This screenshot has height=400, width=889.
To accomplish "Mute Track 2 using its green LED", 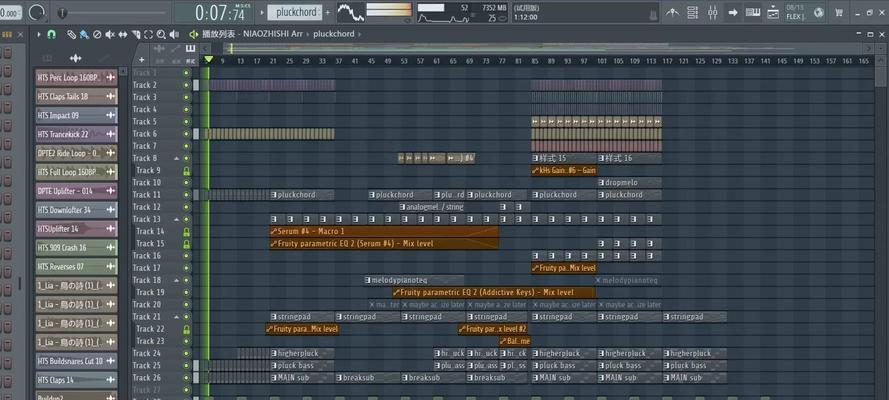I will tap(187, 85).
